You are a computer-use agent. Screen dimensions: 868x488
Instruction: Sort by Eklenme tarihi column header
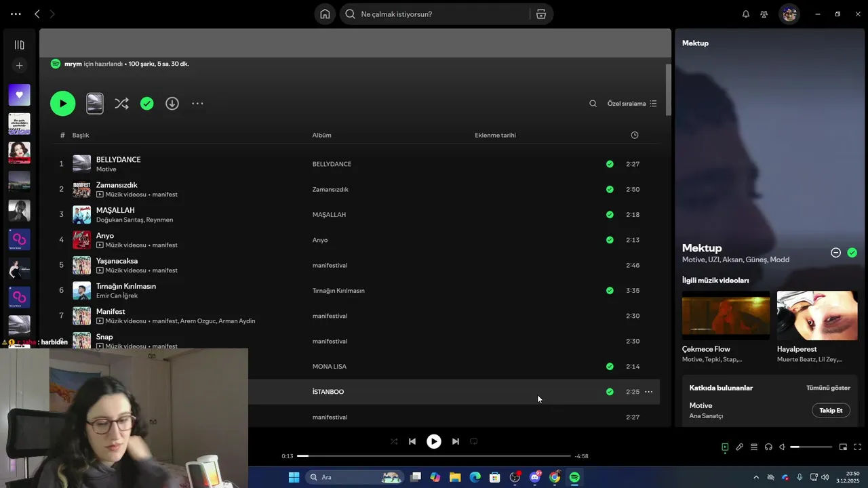pos(495,135)
